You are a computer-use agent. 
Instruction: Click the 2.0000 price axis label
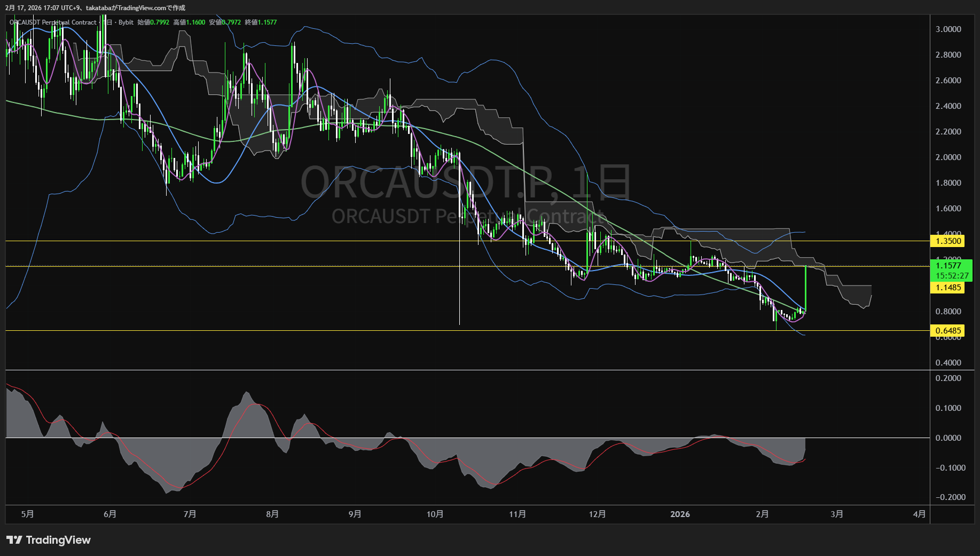948,157
